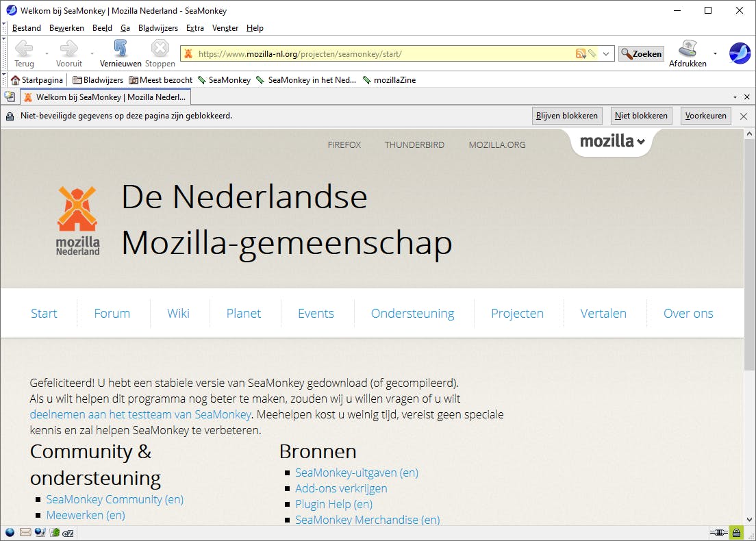Click the vertical scrollbar thumb

point(749,255)
